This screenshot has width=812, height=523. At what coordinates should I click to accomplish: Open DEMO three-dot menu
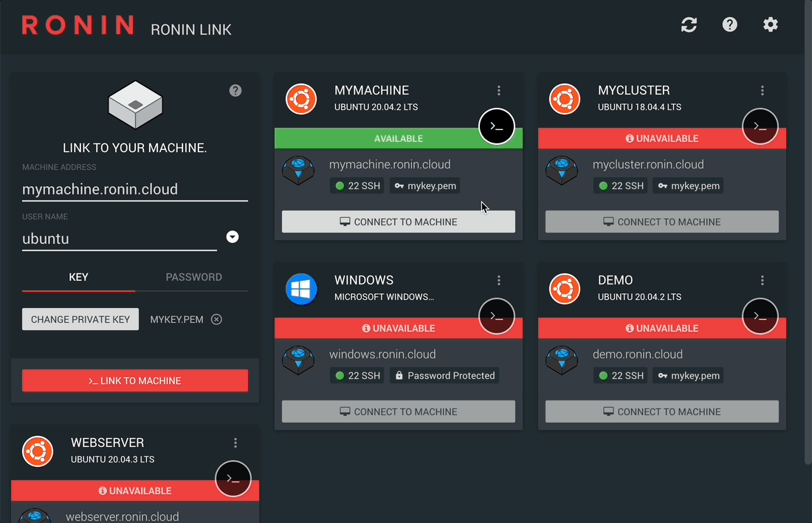[x=763, y=281]
